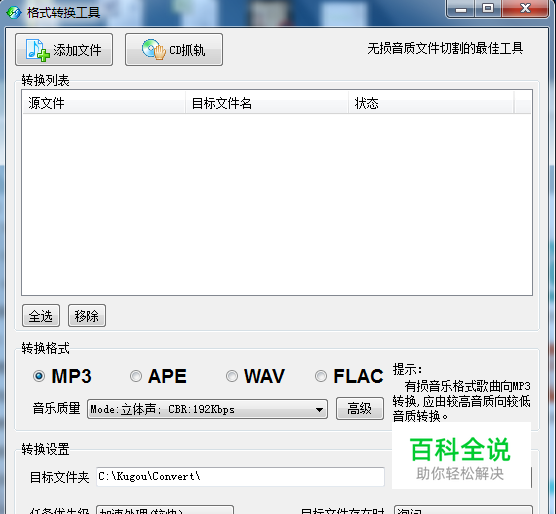Click the app logo in title bar

[x=14, y=12]
